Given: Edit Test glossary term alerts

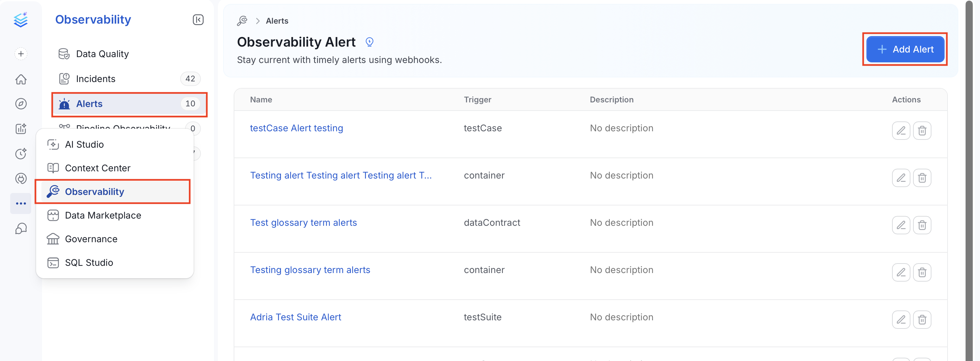Looking at the screenshot, I should pyautogui.click(x=901, y=225).
